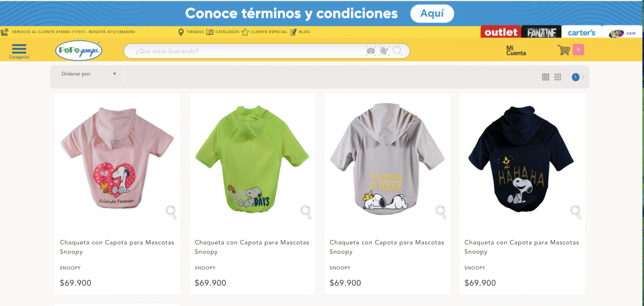Image resolution: width=644 pixels, height=306 pixels.
Task: Open the outlet tab
Action: pyautogui.click(x=501, y=32)
